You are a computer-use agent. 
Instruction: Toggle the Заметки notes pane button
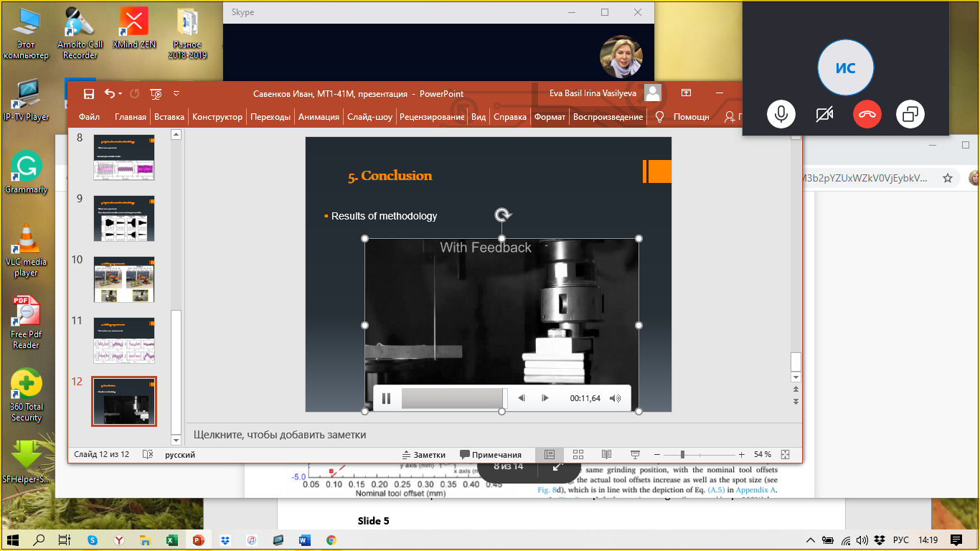click(424, 455)
